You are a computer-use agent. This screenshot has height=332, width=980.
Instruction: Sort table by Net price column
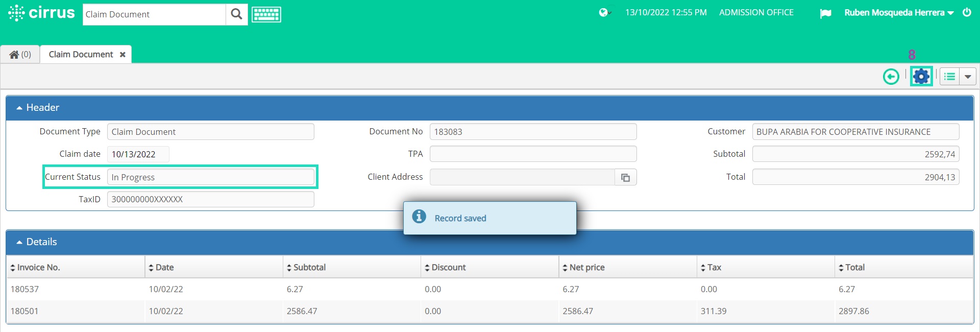[583, 267]
